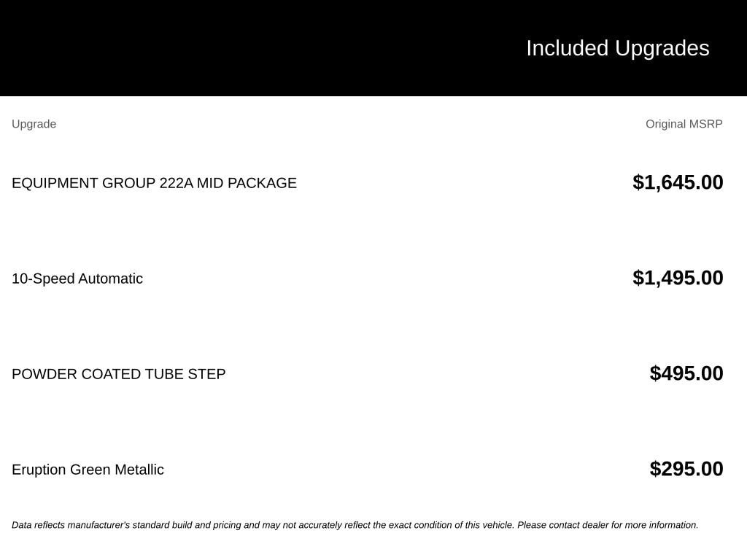
Task: Select the POWDER COATED TUBE STEP item
Action: (119, 374)
